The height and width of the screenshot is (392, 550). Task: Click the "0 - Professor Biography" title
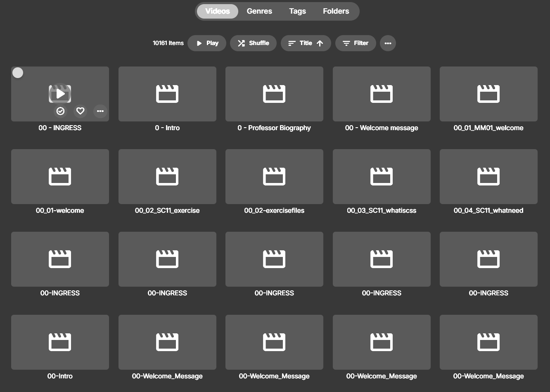tap(274, 128)
